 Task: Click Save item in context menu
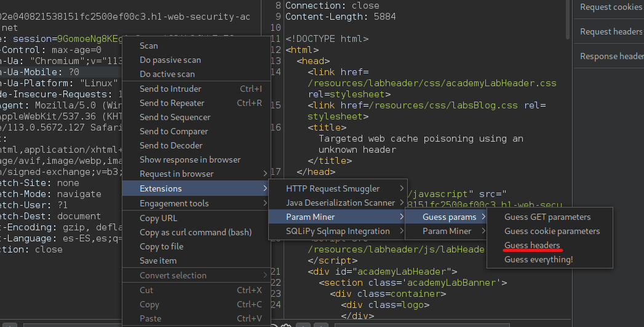158,260
